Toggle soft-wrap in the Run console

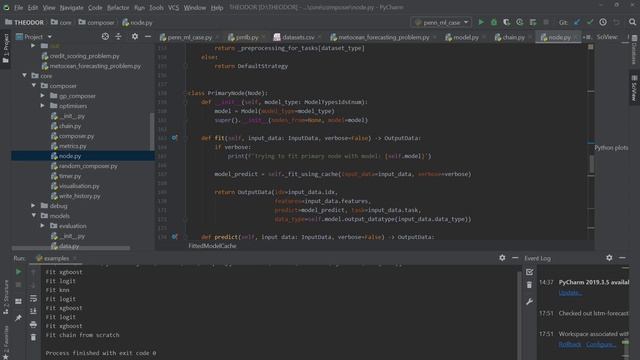click(x=33, y=298)
